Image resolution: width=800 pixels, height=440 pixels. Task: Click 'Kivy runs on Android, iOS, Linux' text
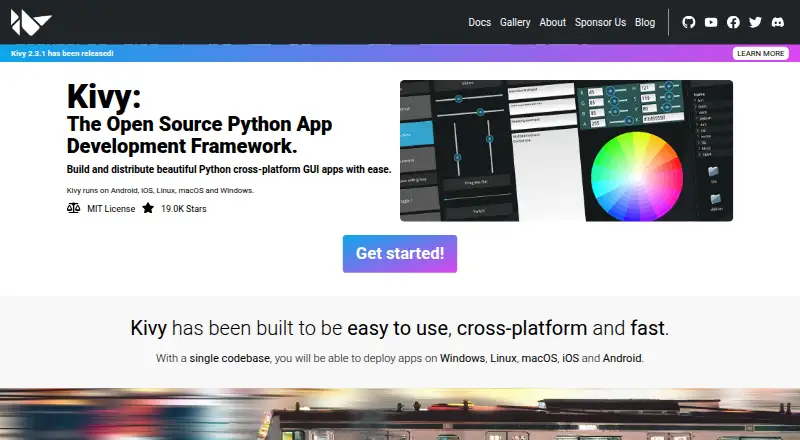tap(160, 190)
